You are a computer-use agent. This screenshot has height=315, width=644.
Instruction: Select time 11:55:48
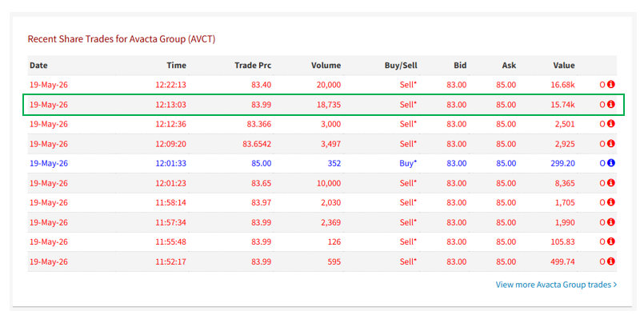tap(171, 242)
